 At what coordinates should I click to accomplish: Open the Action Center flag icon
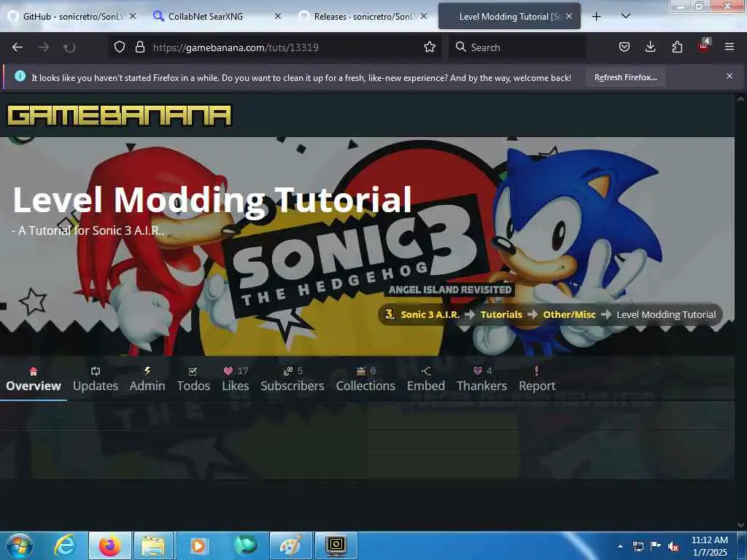click(x=656, y=546)
